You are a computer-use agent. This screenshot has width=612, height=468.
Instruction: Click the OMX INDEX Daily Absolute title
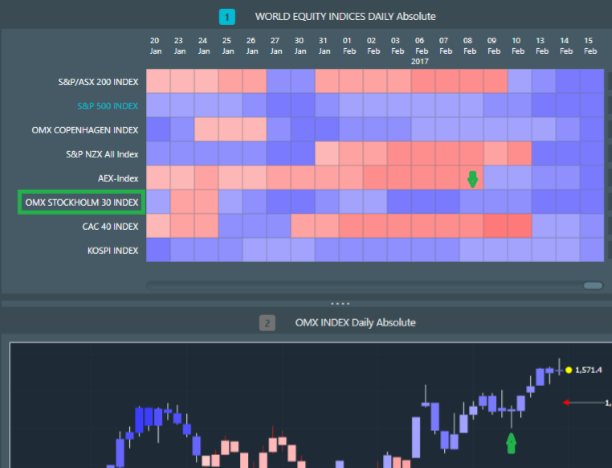355,323
